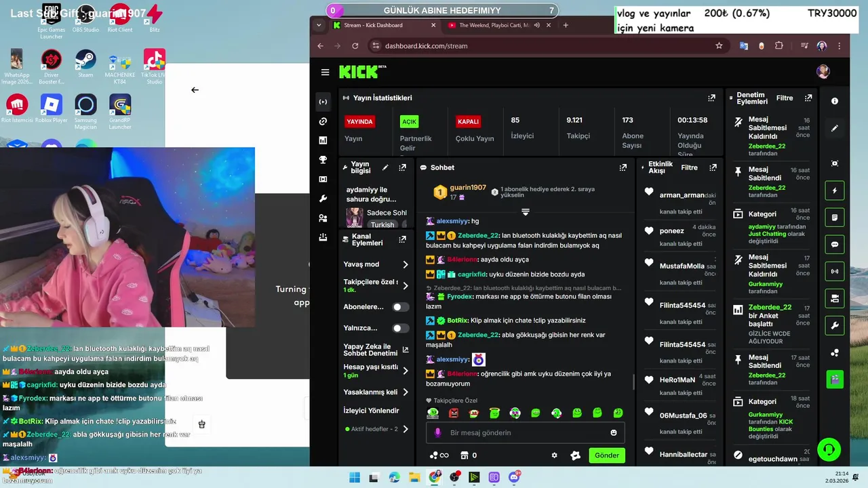Toggle the chat bubble widget in right toolbar
The height and width of the screenshot is (488, 868).
835,245
